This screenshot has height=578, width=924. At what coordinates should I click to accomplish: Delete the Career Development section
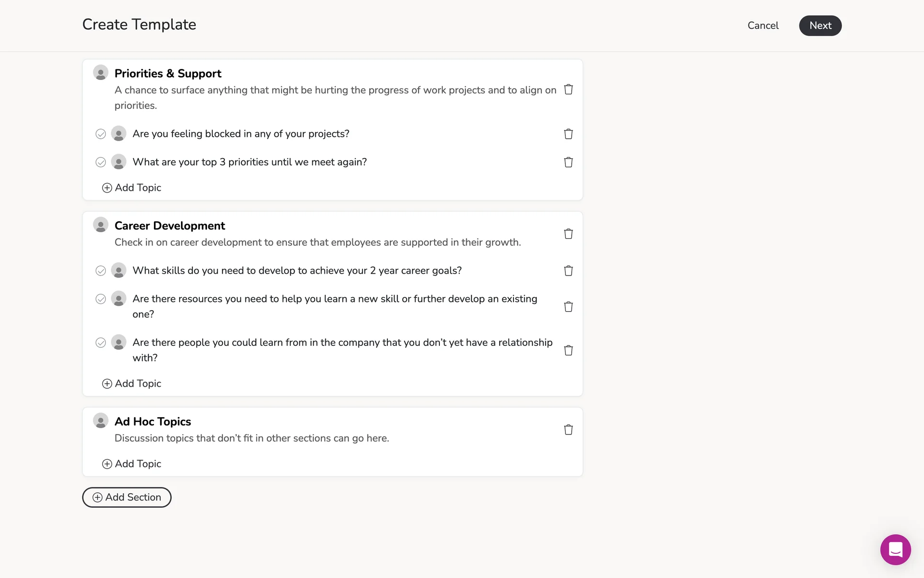[568, 234]
